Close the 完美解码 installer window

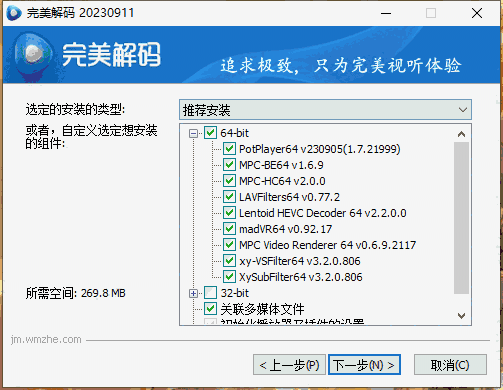click(x=477, y=13)
